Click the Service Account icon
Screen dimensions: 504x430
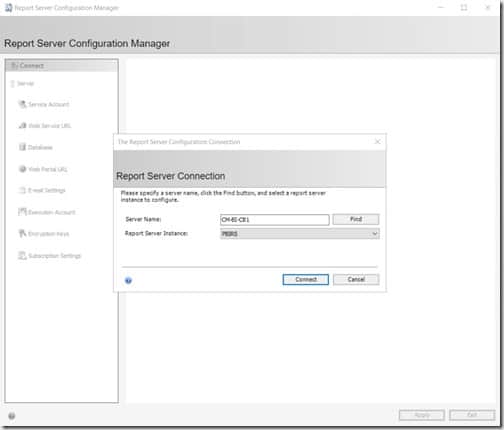(x=22, y=104)
